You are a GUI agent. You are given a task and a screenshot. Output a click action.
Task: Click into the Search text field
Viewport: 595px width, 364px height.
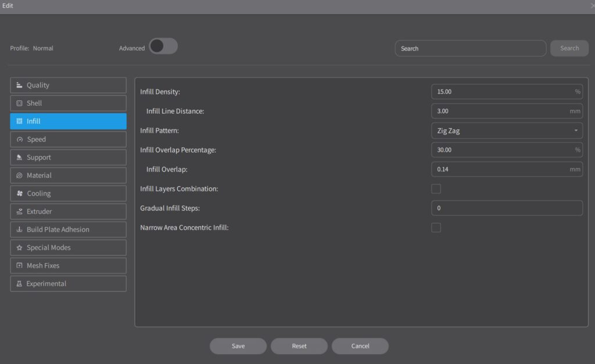point(470,48)
